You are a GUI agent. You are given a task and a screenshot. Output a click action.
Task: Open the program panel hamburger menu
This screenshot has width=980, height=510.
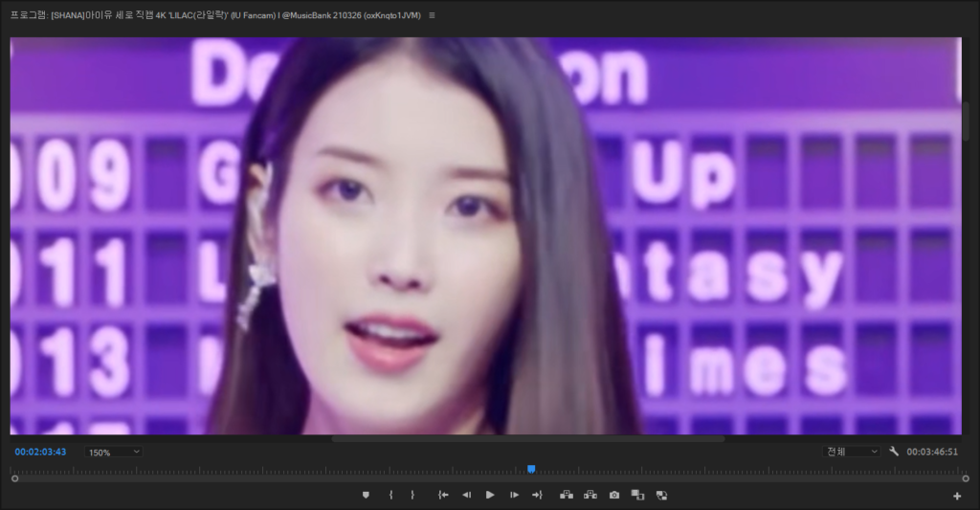(432, 15)
